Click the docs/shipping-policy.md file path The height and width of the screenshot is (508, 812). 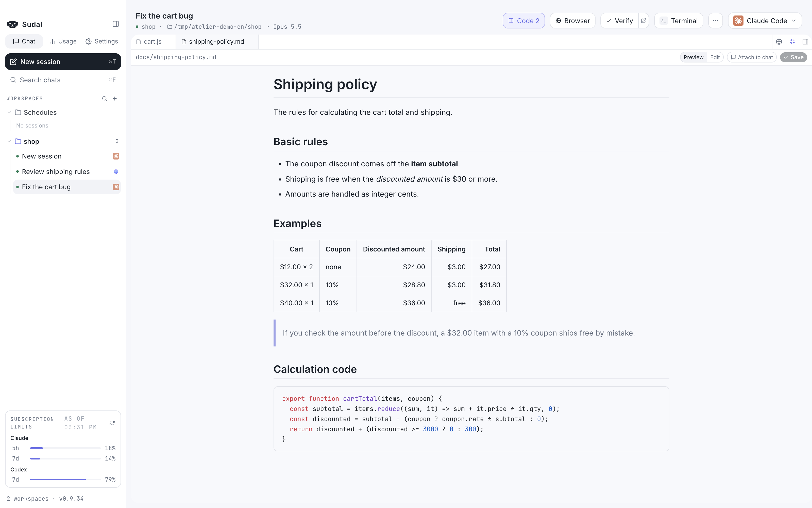[x=176, y=57]
